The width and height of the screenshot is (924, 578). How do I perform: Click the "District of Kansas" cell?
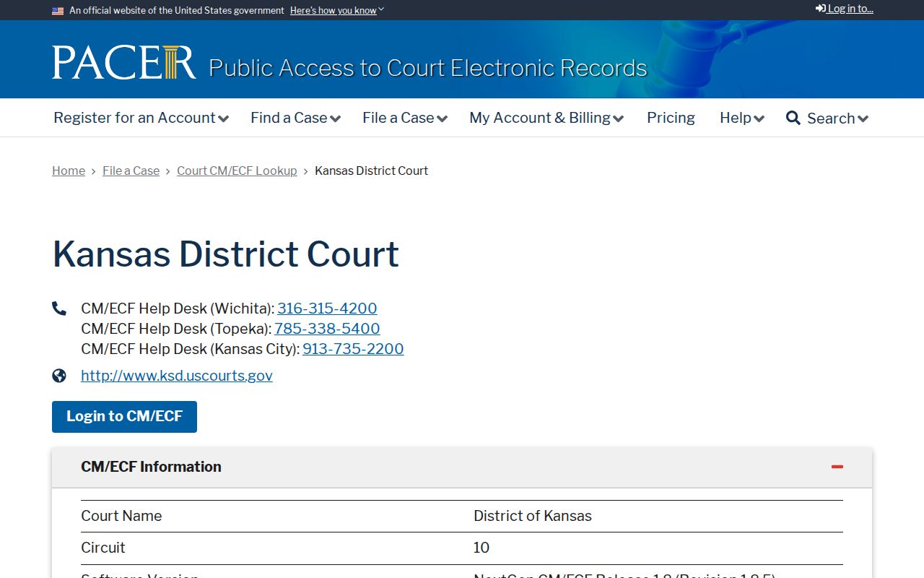pos(533,516)
